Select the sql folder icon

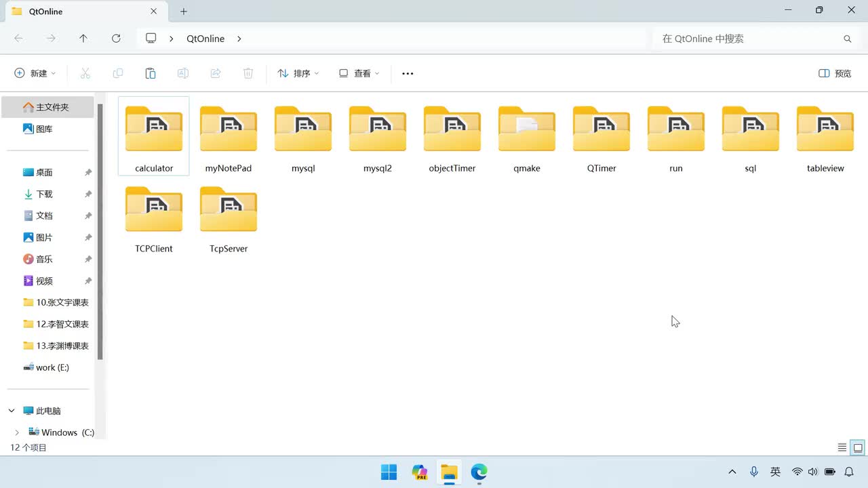click(751, 129)
